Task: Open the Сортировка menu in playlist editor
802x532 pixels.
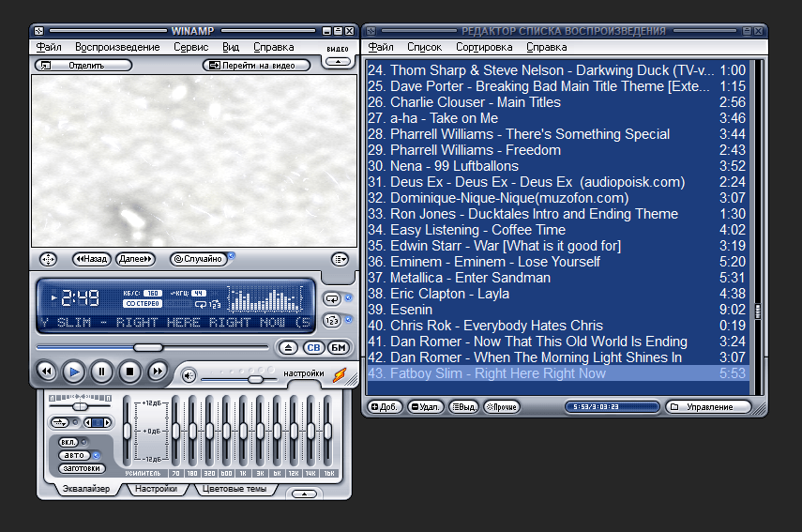Action: [484, 47]
